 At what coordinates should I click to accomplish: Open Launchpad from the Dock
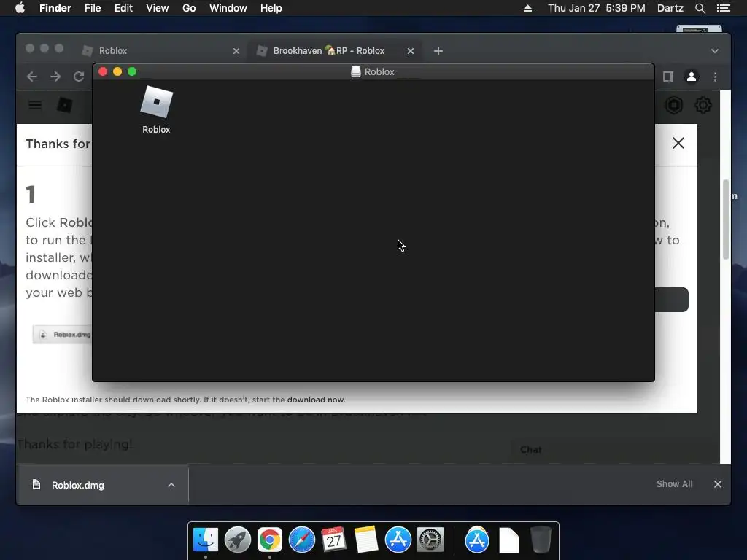click(x=238, y=540)
